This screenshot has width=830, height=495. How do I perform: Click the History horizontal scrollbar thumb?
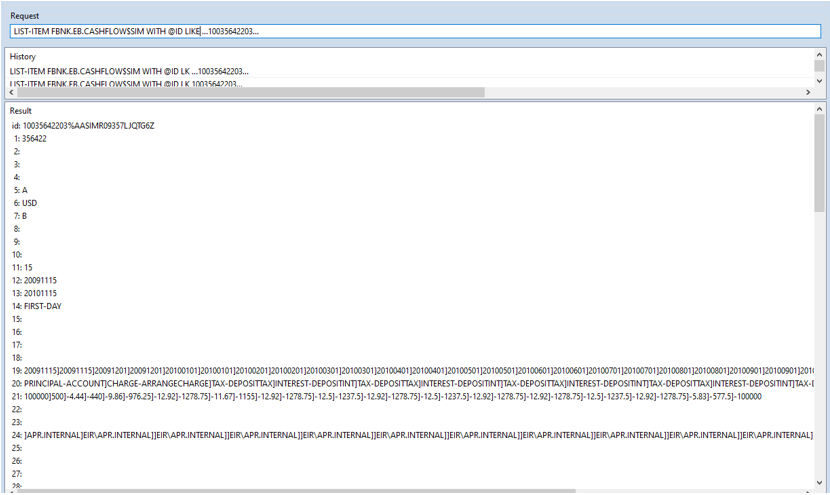coord(250,92)
